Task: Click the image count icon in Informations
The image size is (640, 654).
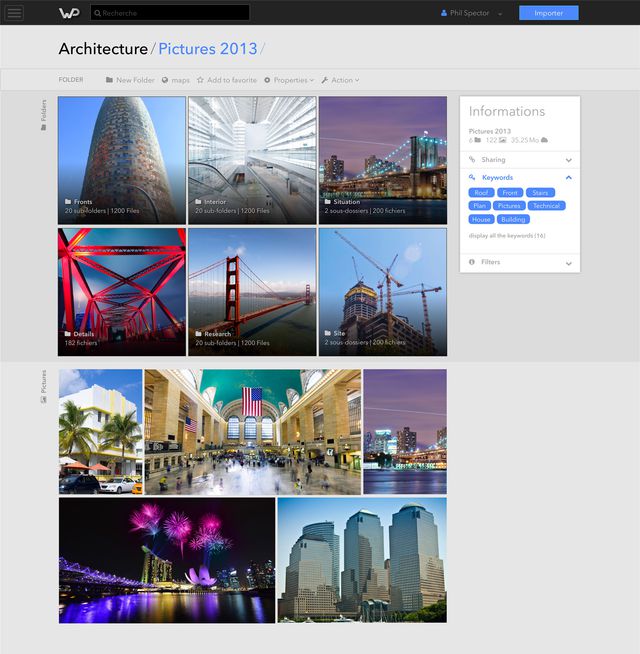Action: (x=503, y=140)
